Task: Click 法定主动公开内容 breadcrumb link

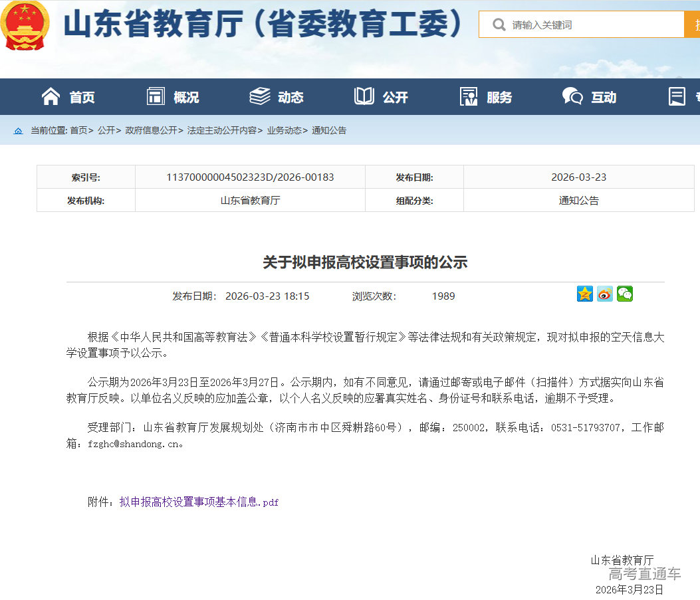Action: pos(222,131)
